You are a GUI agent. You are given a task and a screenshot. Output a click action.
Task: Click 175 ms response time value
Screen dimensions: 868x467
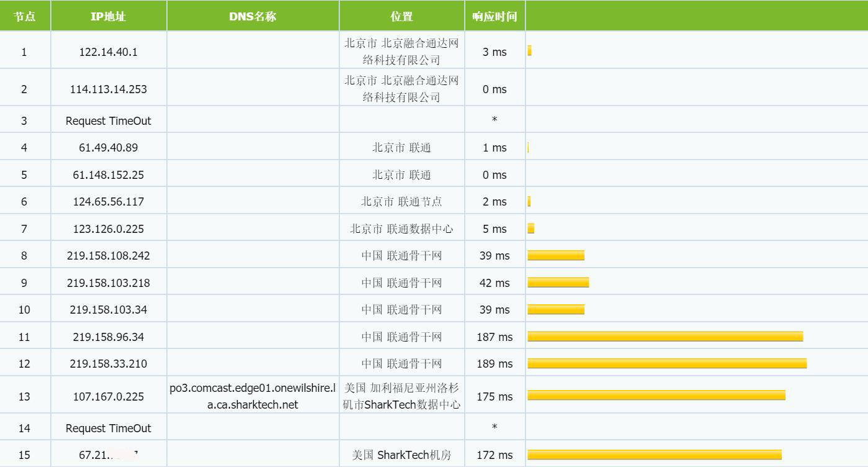pos(494,397)
